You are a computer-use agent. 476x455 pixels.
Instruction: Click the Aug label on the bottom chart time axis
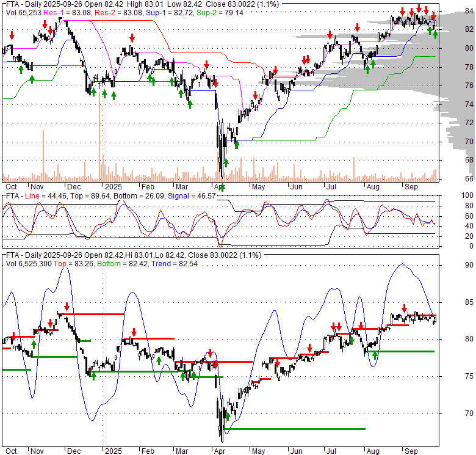pyautogui.click(x=373, y=451)
